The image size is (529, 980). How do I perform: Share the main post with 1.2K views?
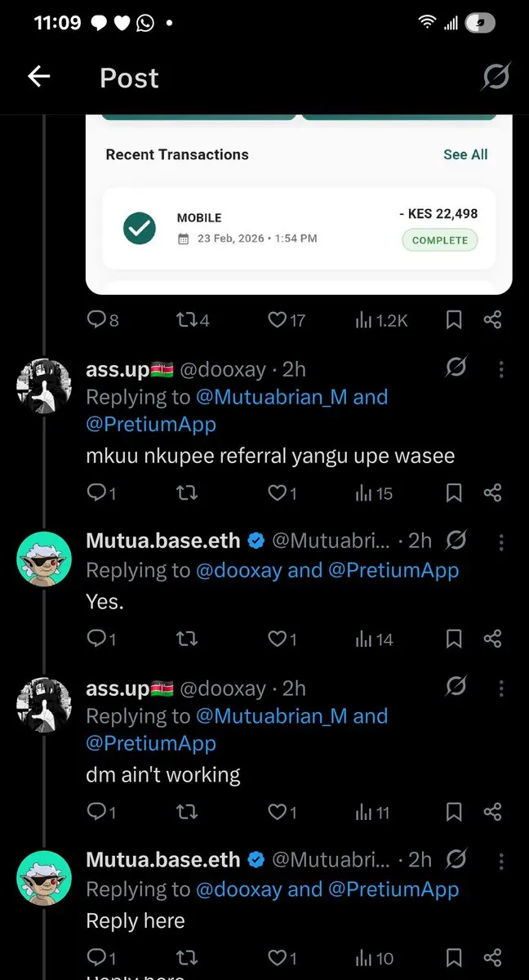click(492, 320)
